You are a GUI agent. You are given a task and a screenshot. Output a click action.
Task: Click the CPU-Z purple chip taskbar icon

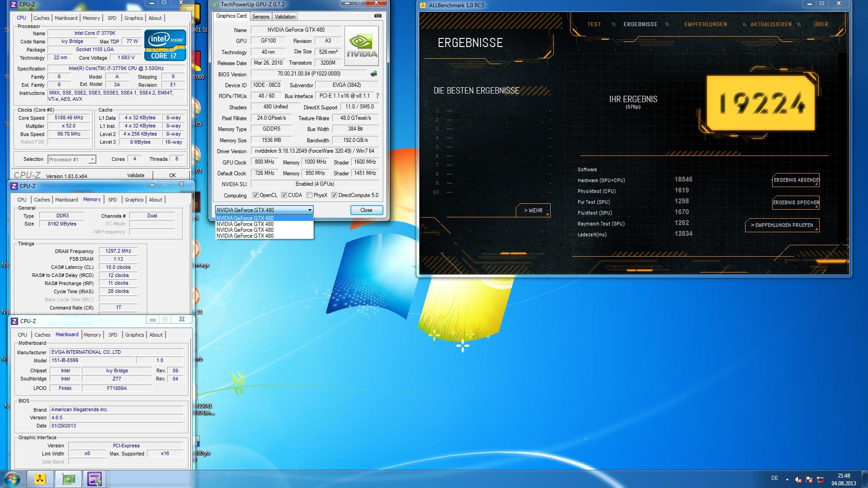click(x=95, y=479)
